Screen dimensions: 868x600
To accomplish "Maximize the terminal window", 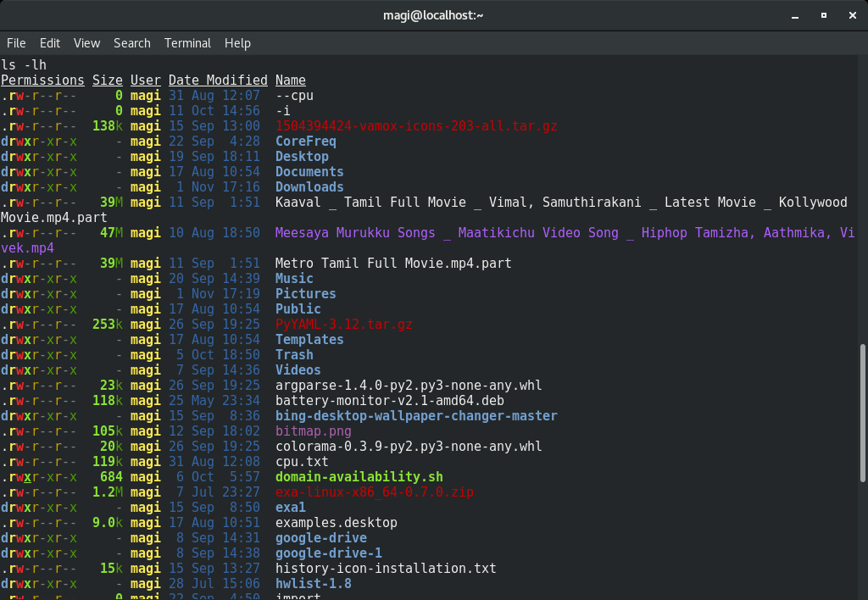I will point(824,15).
